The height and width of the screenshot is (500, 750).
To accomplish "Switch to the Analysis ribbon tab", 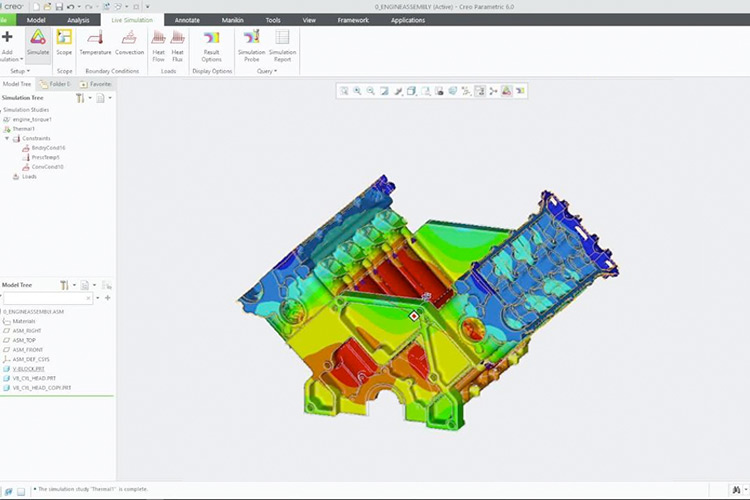I will [78, 19].
